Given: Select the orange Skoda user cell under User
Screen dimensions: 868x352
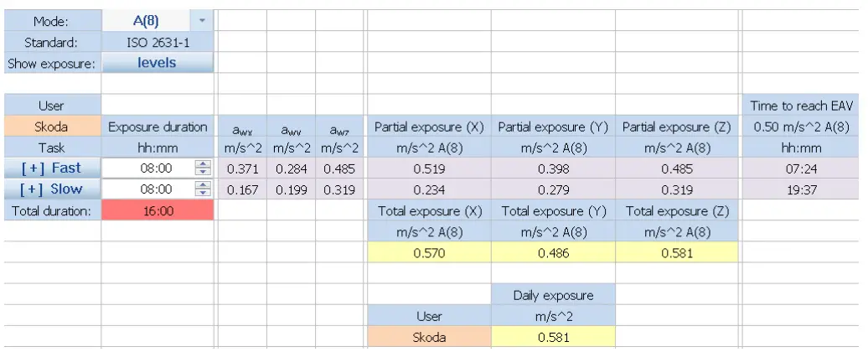Looking at the screenshot, I should 52,127.
